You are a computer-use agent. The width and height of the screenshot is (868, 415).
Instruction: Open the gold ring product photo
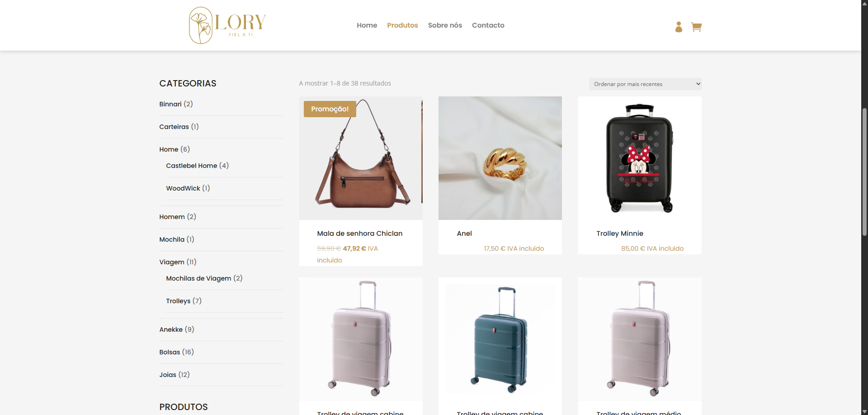(500, 158)
